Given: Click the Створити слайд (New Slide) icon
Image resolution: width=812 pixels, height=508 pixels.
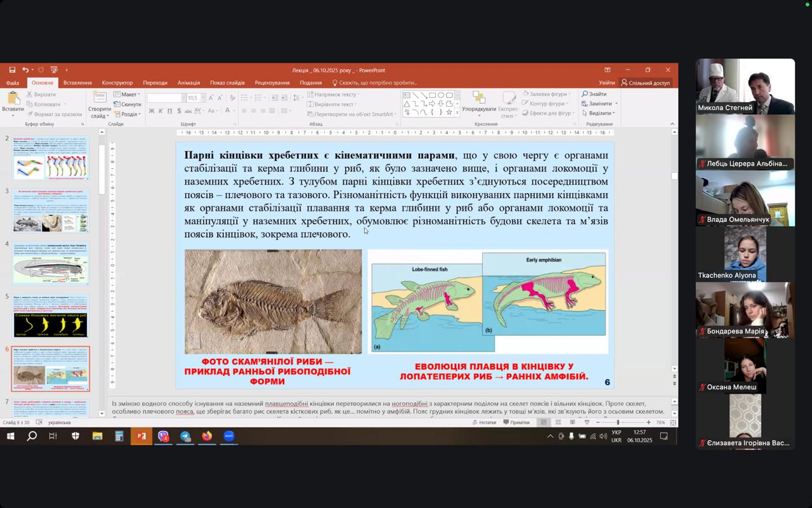Looking at the screenshot, I should point(100,98).
